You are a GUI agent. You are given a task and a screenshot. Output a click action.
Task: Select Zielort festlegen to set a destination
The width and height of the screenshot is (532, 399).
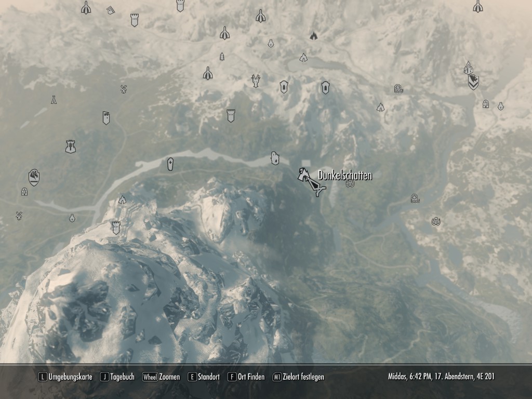298,377
